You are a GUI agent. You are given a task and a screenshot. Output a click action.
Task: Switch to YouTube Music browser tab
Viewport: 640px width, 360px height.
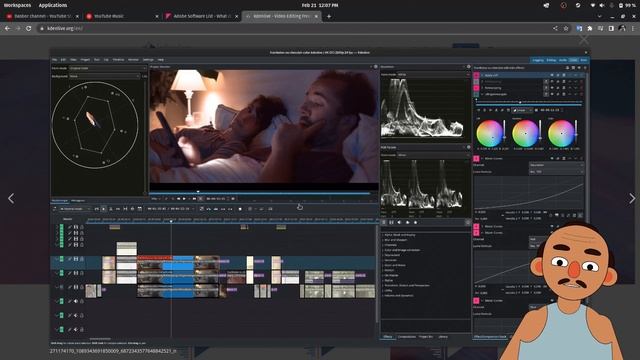(x=121, y=16)
